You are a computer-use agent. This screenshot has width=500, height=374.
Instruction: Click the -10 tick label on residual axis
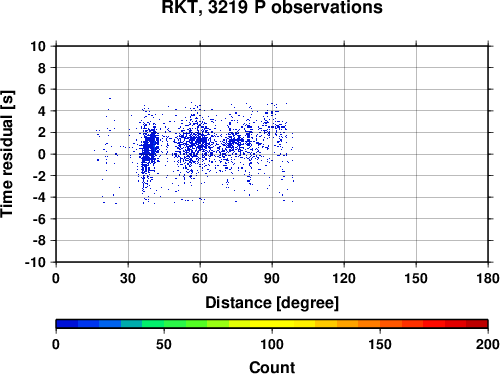click(35, 262)
